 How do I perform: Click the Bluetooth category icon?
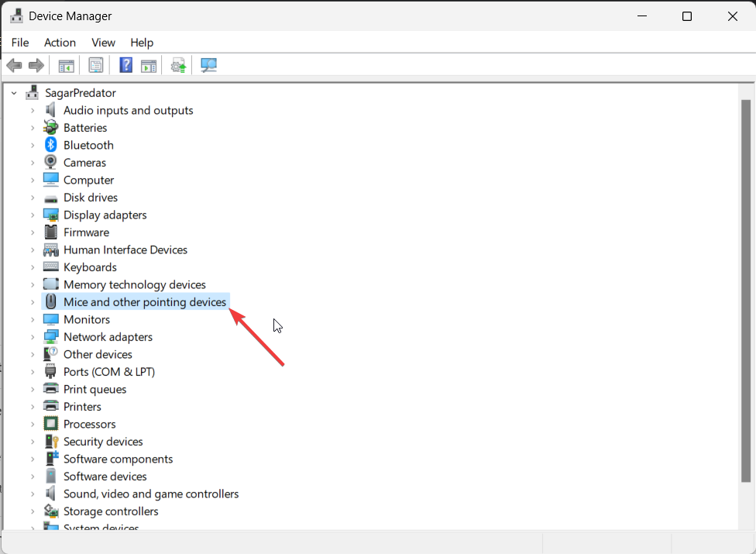50,145
